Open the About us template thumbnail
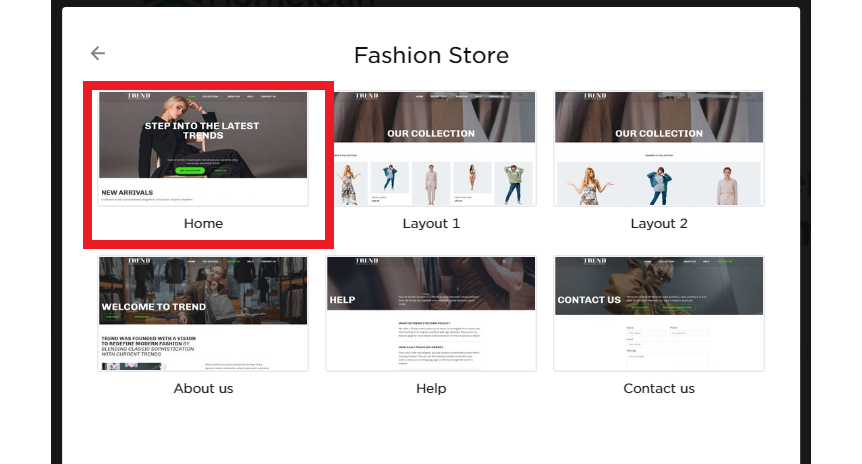Viewport: 862px width, 464px height. click(203, 313)
